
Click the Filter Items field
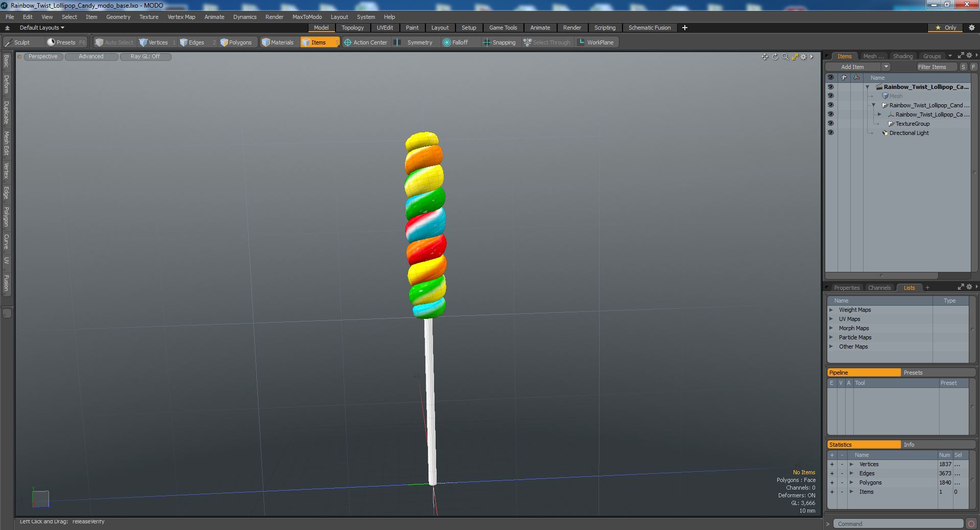[x=937, y=67]
